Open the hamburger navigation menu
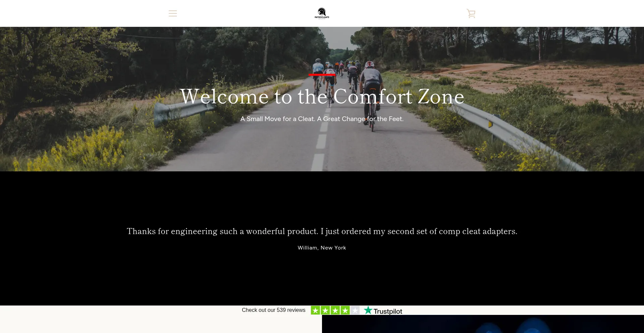The width and height of the screenshot is (644, 333). click(x=172, y=13)
